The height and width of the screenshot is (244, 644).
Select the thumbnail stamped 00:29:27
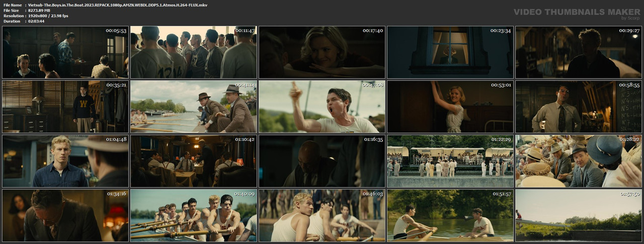click(x=579, y=52)
